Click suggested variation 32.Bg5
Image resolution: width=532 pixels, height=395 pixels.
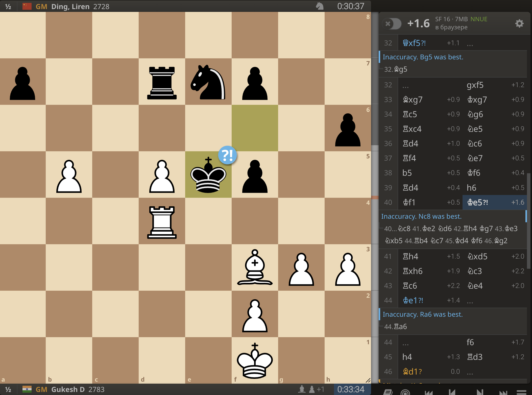[396, 69]
